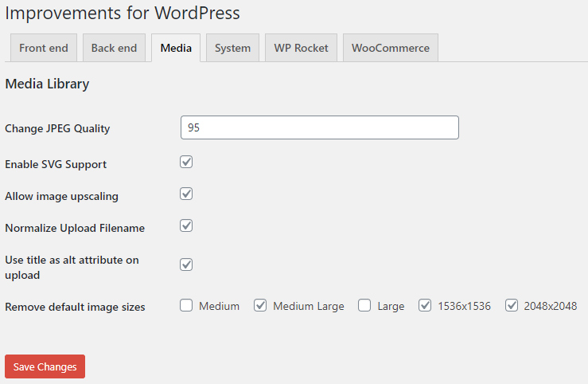This screenshot has width=588, height=384.
Task: Click the Use title as alt attribute label
Action: pos(72,268)
